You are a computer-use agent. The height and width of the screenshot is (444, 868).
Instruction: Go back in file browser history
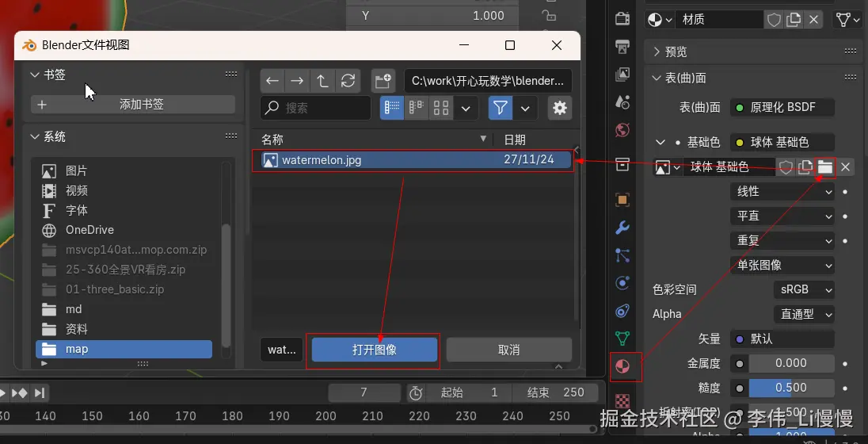[272, 81]
